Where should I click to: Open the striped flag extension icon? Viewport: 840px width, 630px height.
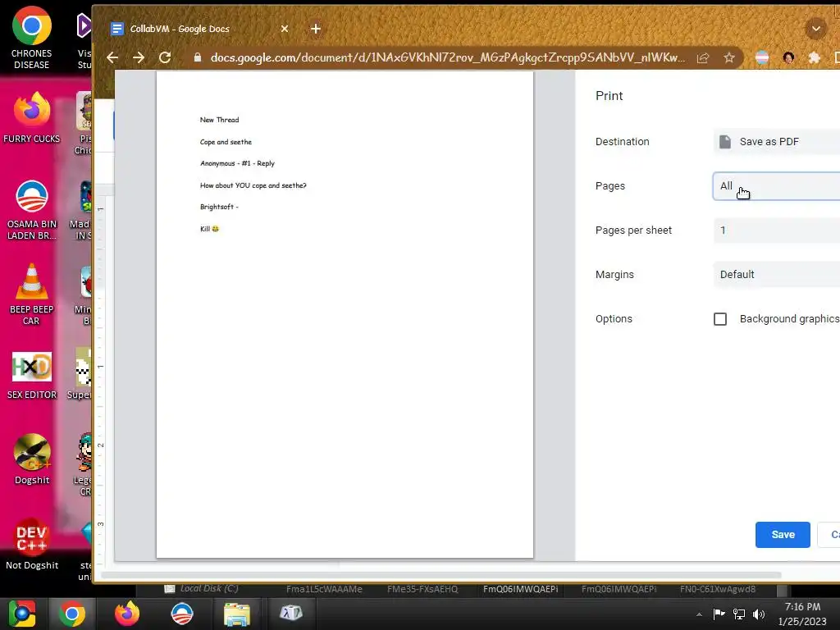pos(762,58)
